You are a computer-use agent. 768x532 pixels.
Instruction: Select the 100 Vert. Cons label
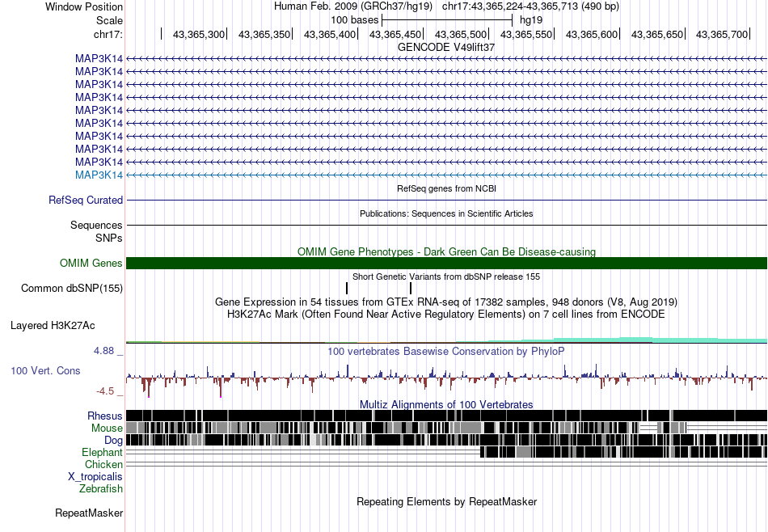click(45, 370)
